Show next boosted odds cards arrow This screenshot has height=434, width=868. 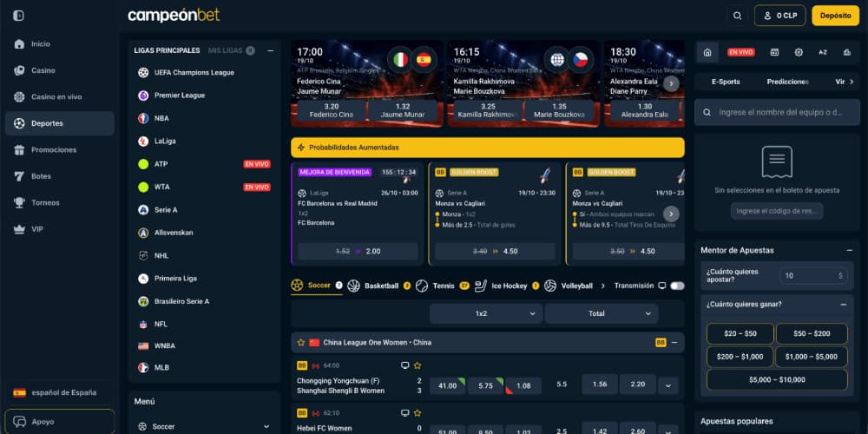(671, 214)
